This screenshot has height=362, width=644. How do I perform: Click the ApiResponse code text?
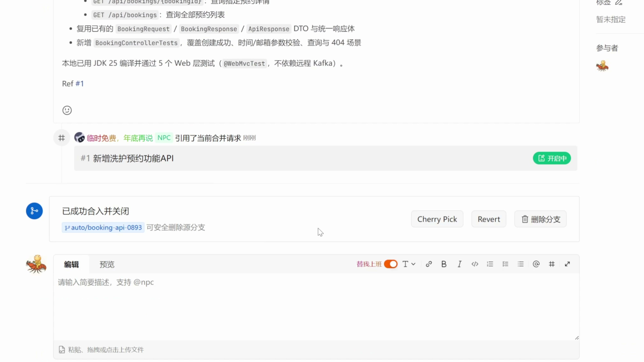pyautogui.click(x=269, y=29)
